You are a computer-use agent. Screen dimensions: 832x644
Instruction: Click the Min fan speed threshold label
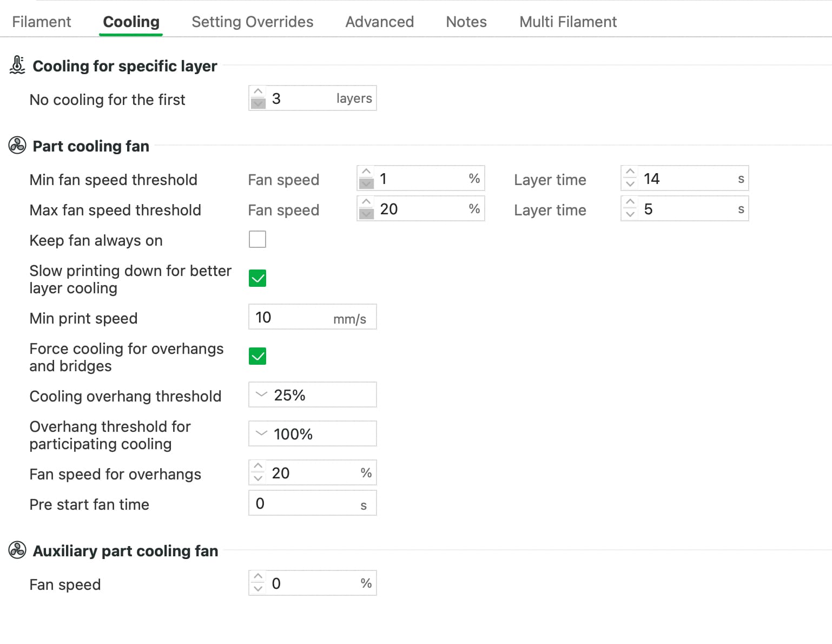(x=113, y=180)
